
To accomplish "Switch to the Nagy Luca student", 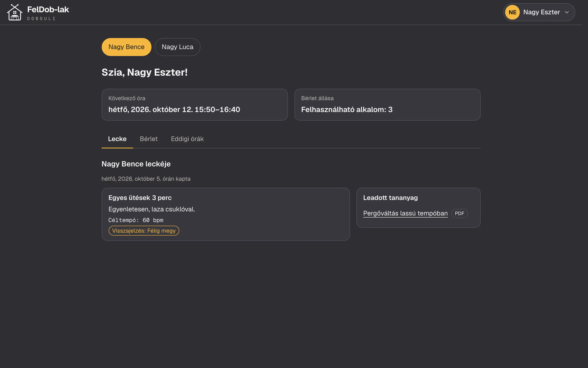I will click(x=177, y=47).
